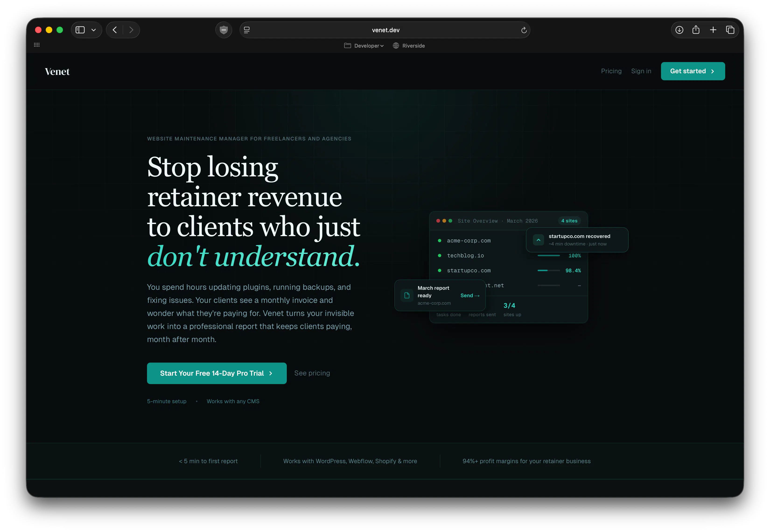770x532 pixels.
Task: Expand the Developer bookmarks folder
Action: (x=364, y=46)
